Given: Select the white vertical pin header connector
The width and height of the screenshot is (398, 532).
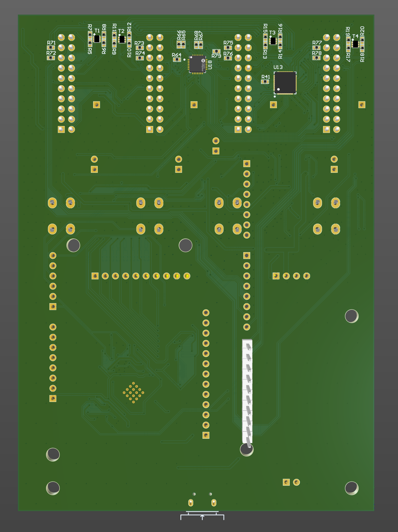Looking at the screenshot, I should click(x=247, y=391).
